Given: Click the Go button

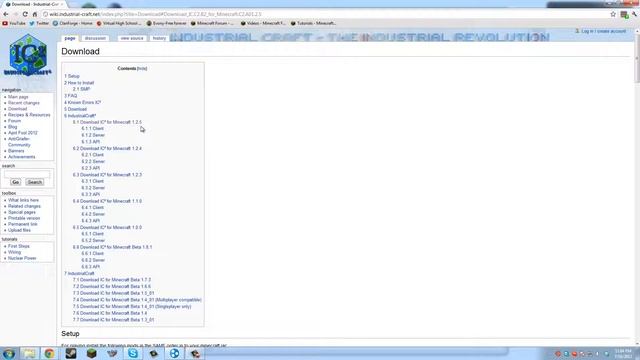Looking at the screenshot, I should [16, 182].
